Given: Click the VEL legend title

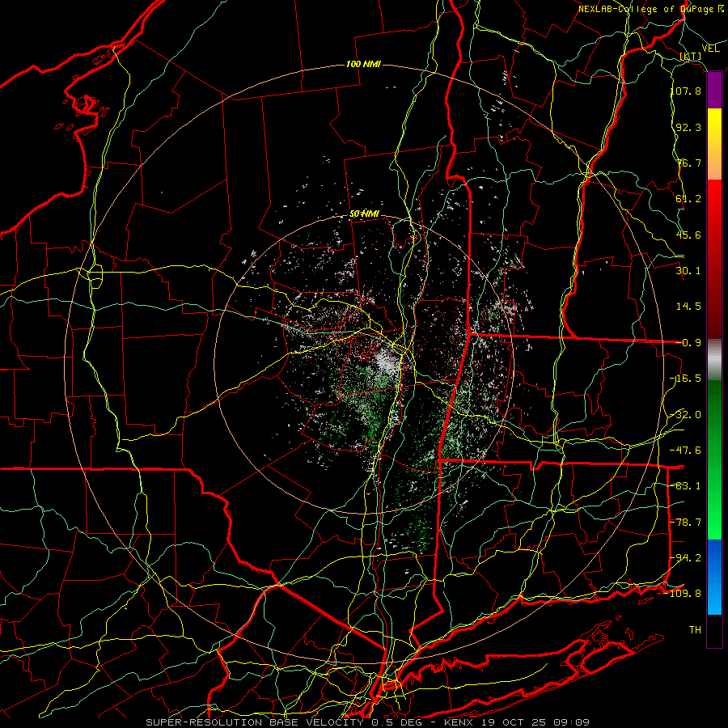Looking at the screenshot, I should pyautogui.click(x=710, y=48).
